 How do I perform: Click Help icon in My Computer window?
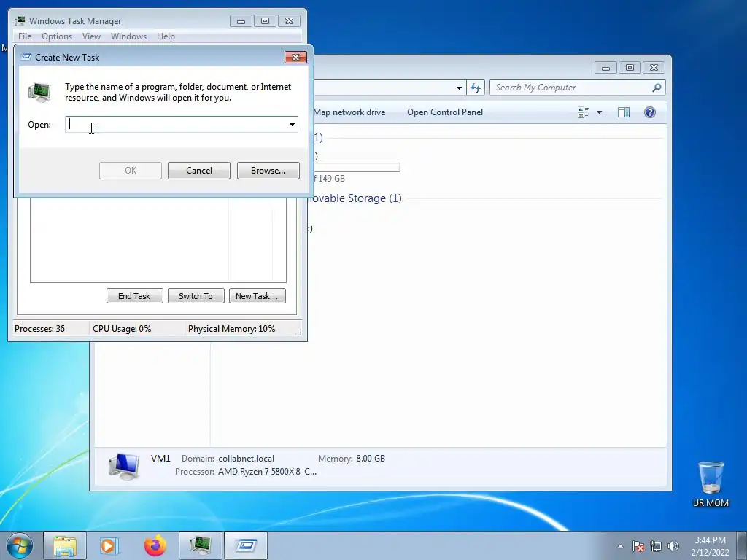pyautogui.click(x=650, y=112)
